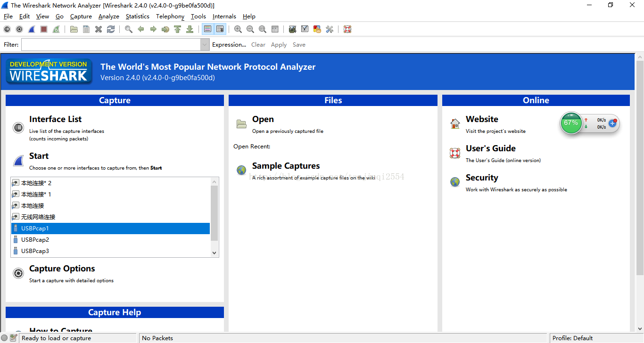
Task: Select the USBPcap3 interface
Action: (x=110, y=251)
